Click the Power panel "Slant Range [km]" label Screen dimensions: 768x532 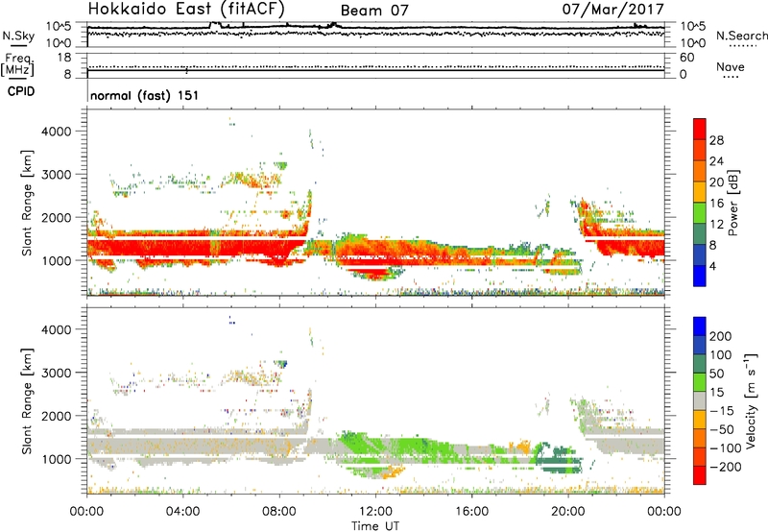[x=27, y=203]
